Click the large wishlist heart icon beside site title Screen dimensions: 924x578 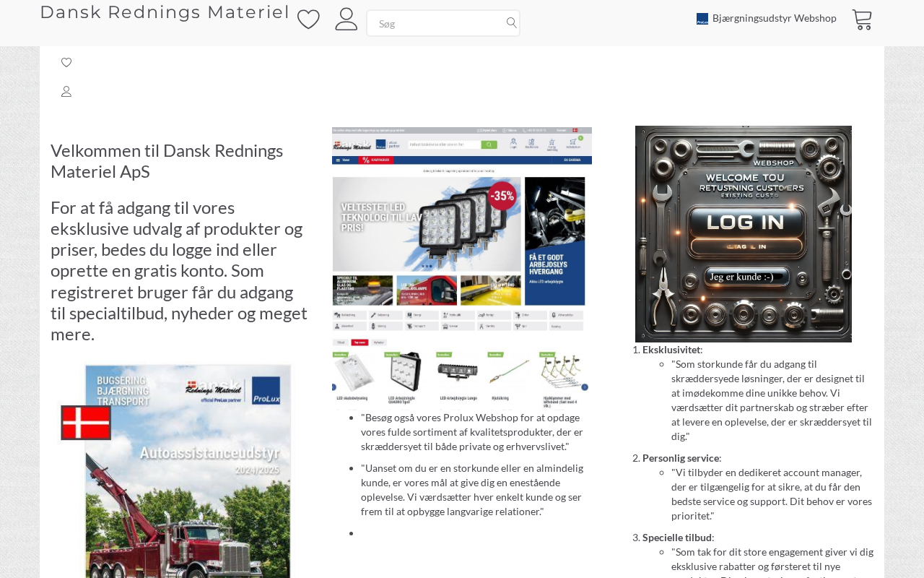click(x=308, y=20)
